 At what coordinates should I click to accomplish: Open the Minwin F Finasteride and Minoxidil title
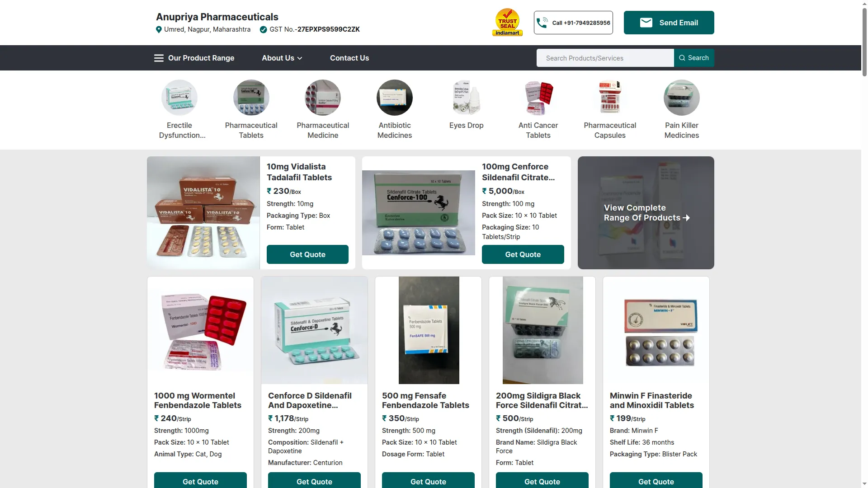(652, 400)
